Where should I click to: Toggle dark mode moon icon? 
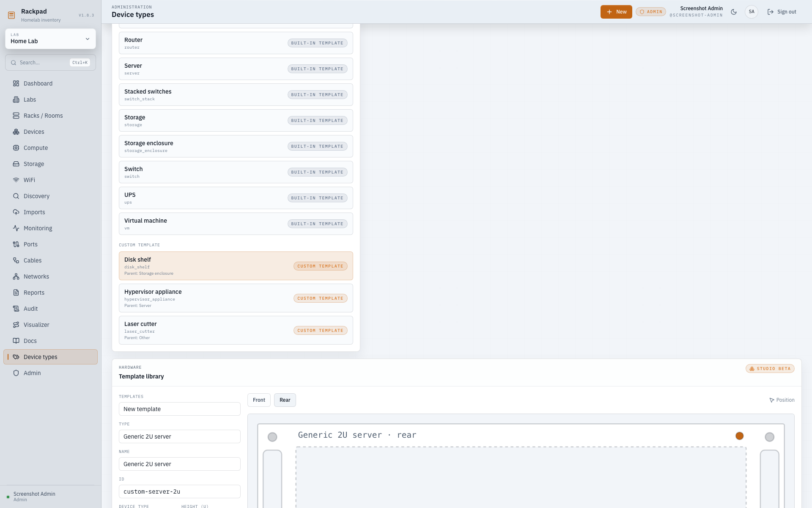pos(734,12)
